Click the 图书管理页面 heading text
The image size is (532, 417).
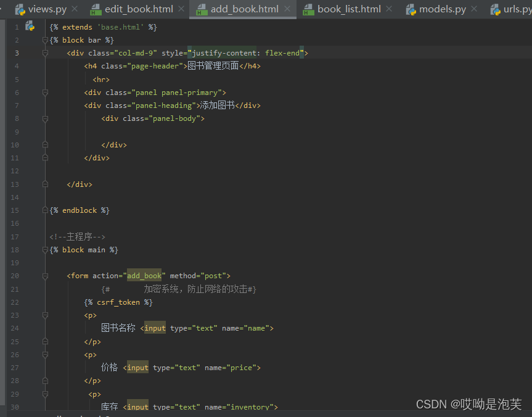[x=213, y=65]
